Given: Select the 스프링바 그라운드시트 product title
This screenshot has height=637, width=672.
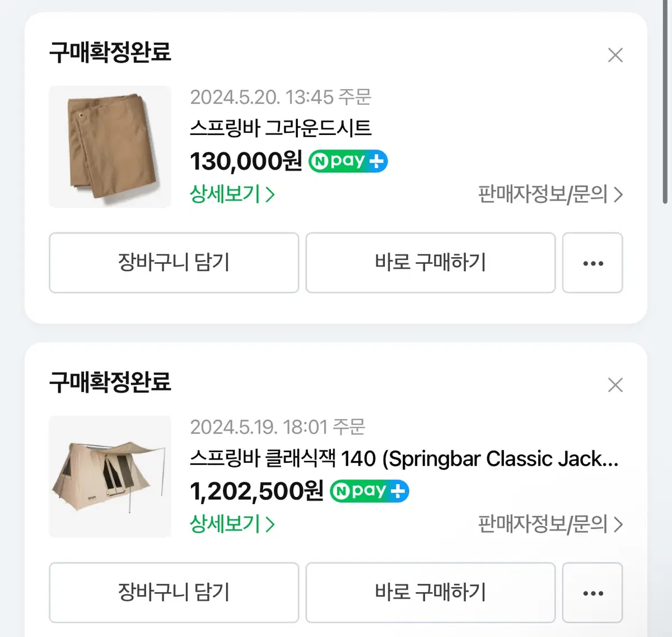Looking at the screenshot, I should [281, 128].
